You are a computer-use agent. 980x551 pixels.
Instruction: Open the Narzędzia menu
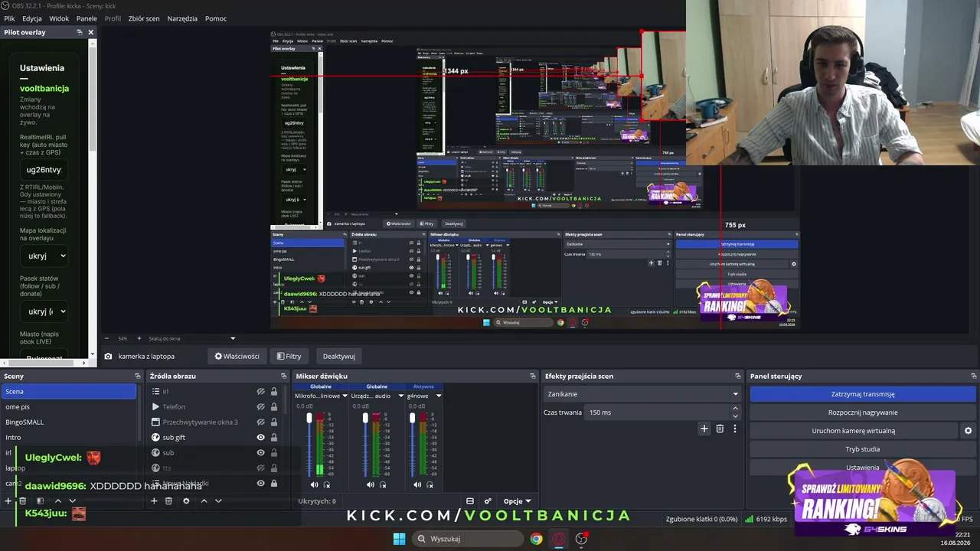182,18
